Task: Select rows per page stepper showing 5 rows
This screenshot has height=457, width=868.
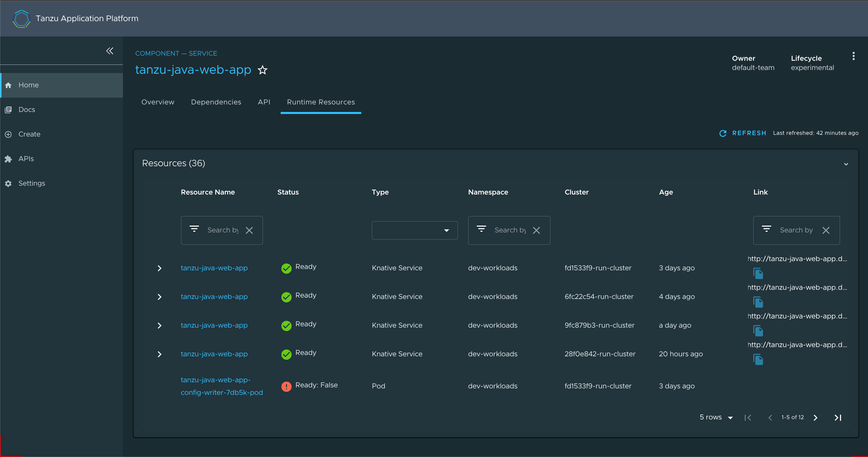Action: [x=716, y=418]
